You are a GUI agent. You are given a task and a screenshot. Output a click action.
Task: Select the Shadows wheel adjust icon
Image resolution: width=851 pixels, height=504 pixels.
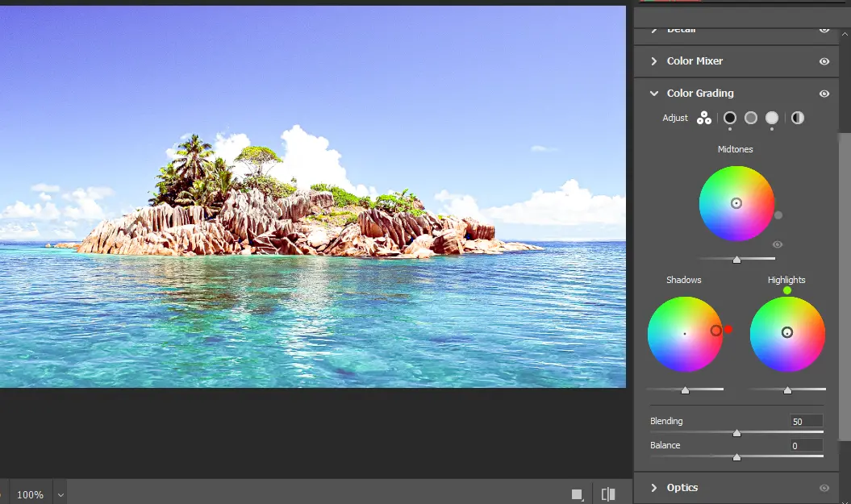[730, 118]
